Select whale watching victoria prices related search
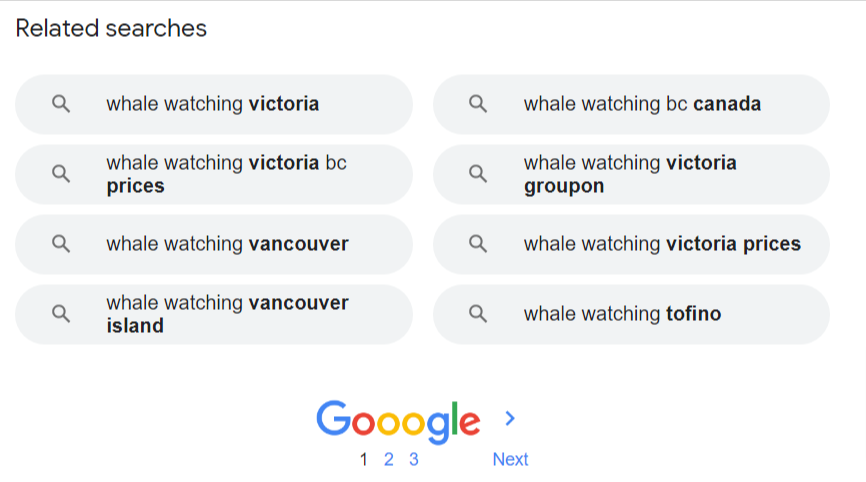 pos(662,244)
